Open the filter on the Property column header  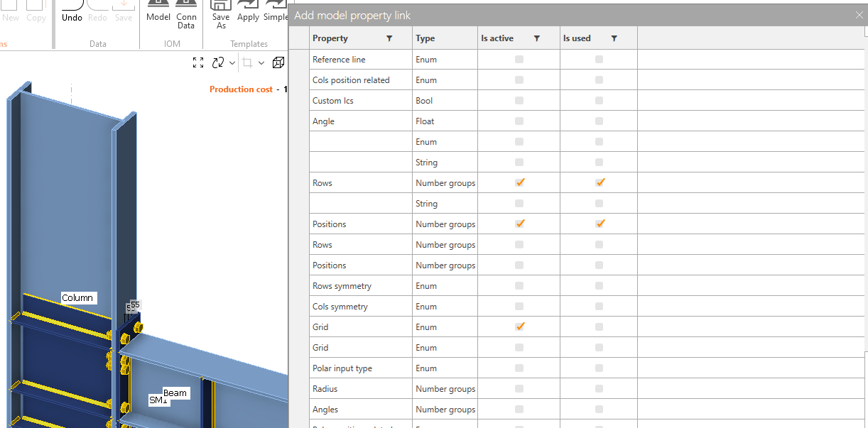pyautogui.click(x=390, y=38)
